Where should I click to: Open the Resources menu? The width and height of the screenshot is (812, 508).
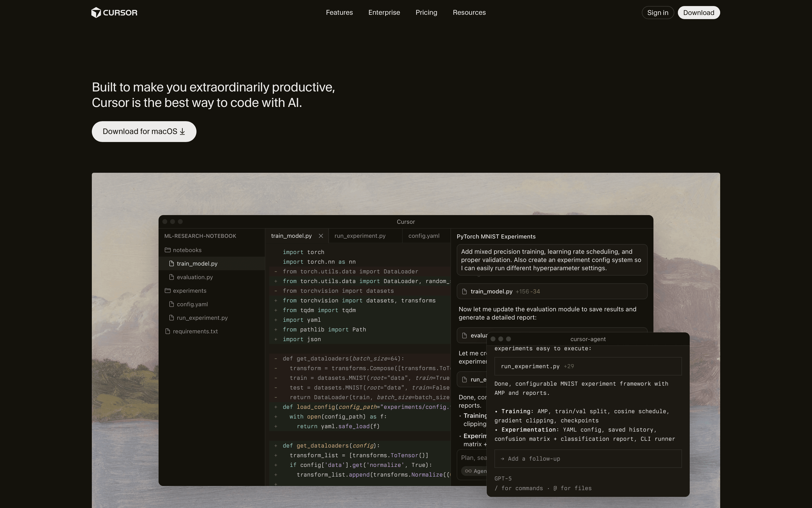point(469,12)
